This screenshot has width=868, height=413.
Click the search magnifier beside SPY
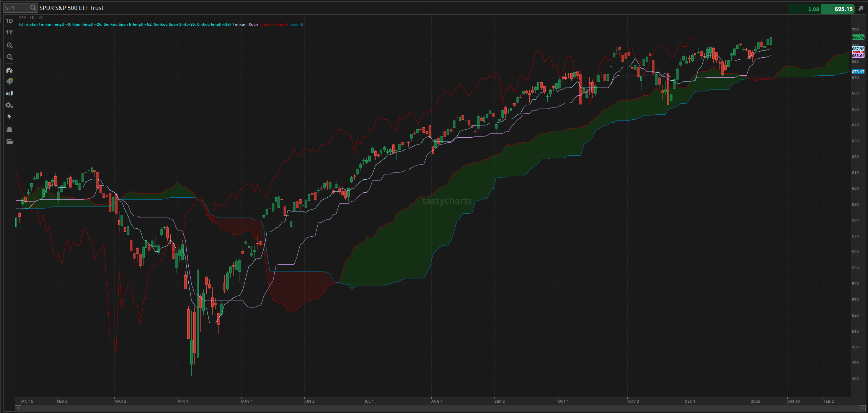(x=33, y=8)
